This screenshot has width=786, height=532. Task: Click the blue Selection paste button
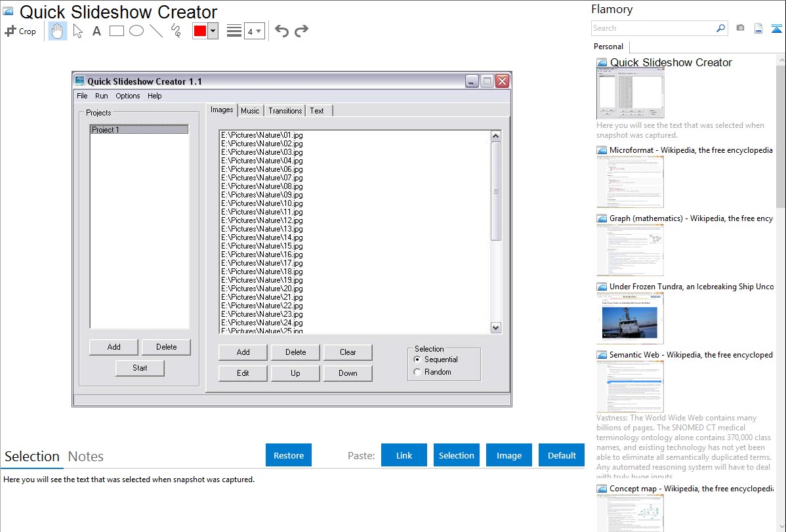click(457, 455)
